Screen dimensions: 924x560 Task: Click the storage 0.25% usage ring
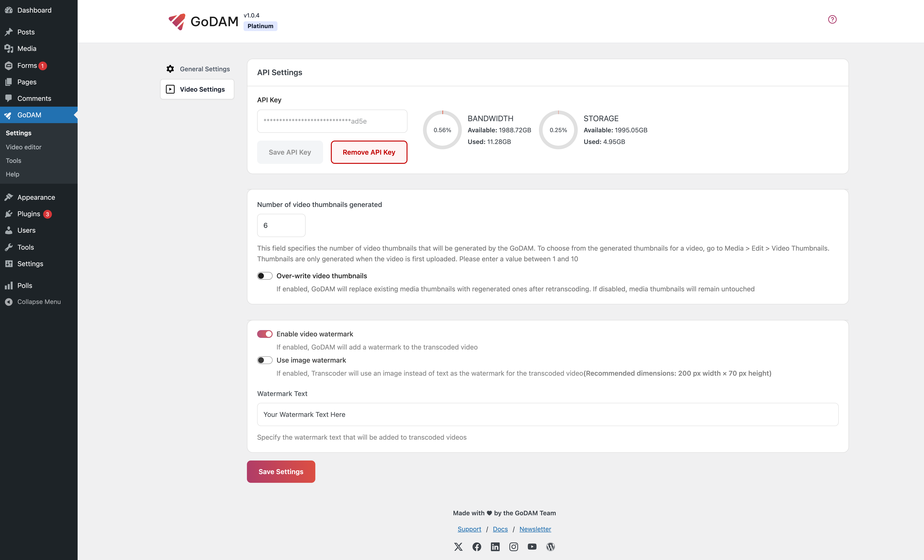point(558,130)
